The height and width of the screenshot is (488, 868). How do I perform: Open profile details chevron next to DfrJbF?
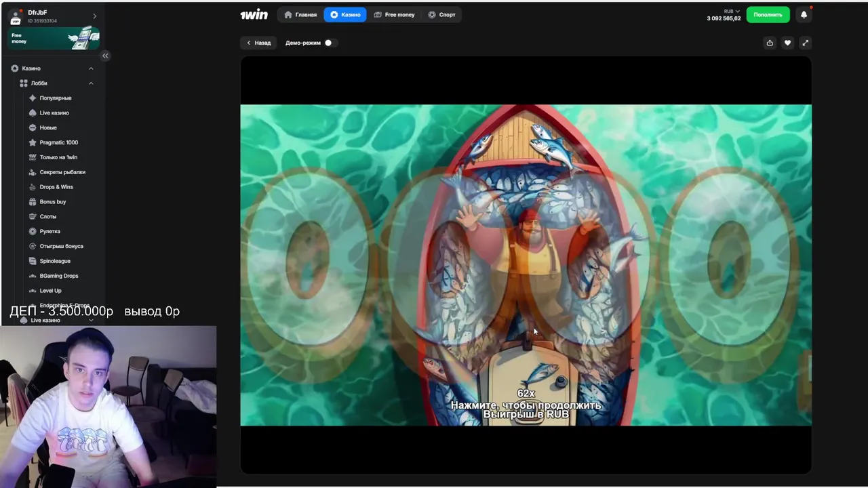coord(94,16)
